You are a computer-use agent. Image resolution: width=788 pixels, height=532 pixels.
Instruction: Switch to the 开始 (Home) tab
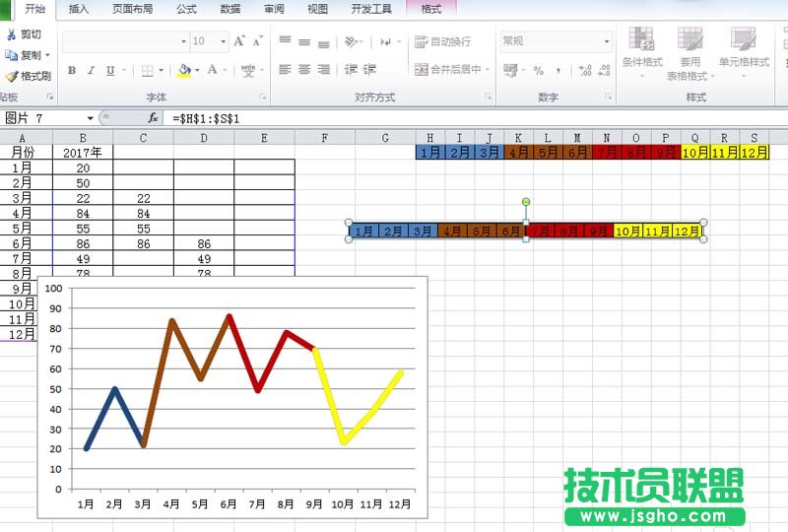[x=35, y=9]
